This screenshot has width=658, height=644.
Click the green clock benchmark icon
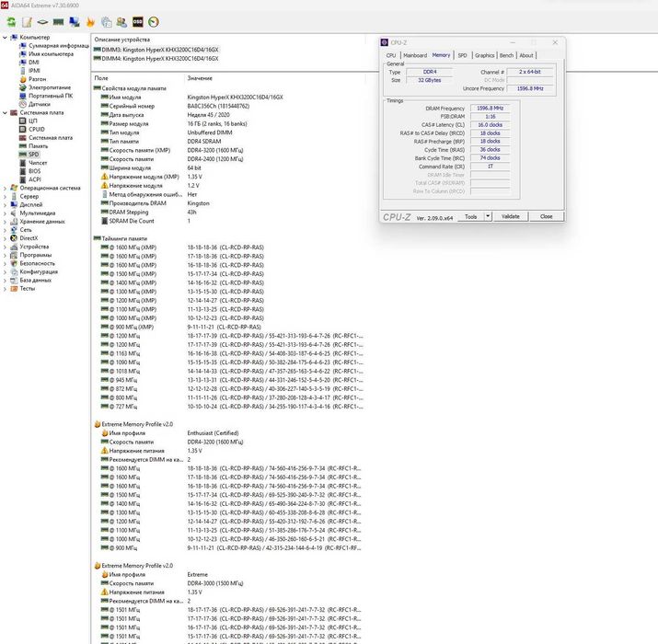pyautogui.click(x=154, y=22)
